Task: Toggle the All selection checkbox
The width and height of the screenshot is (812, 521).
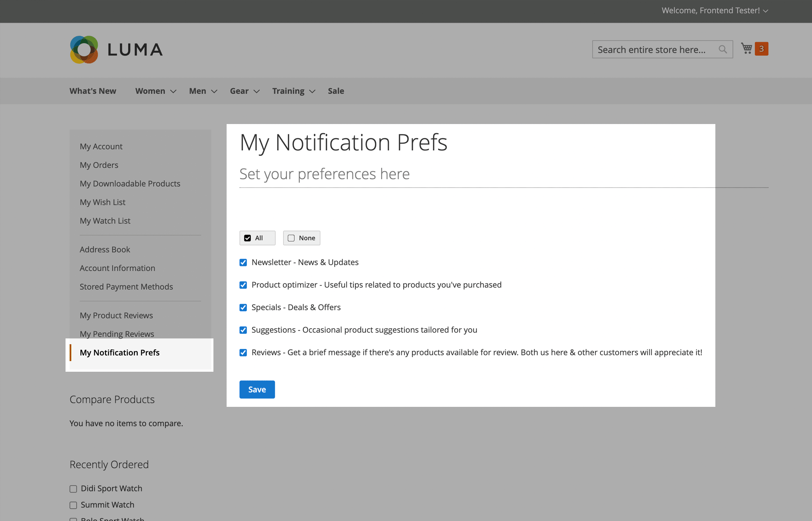Action: pyautogui.click(x=247, y=238)
